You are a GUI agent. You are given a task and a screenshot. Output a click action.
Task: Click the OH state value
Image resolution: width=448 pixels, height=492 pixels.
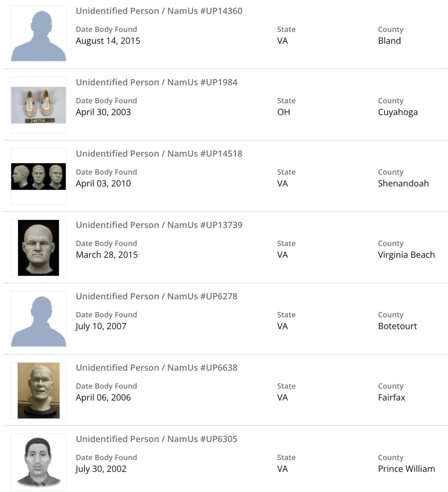[283, 112]
